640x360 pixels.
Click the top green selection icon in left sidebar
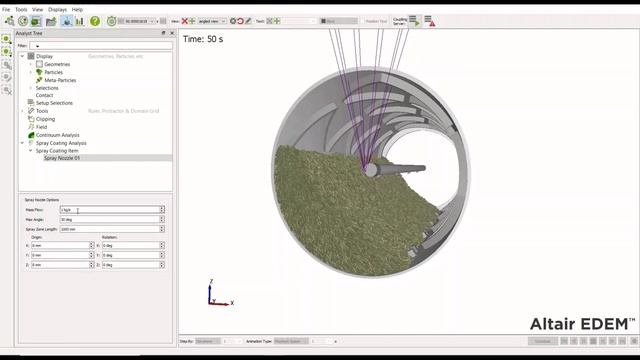tap(6, 39)
